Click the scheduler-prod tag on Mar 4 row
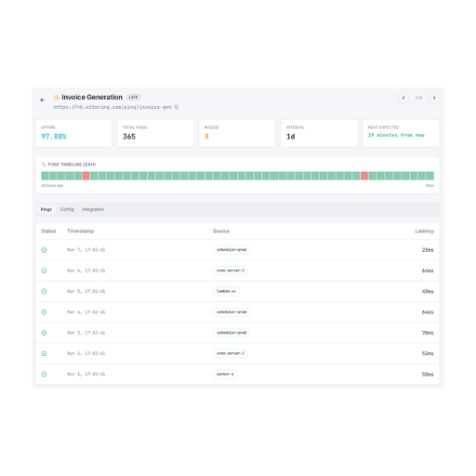This screenshot has height=476, width=476. click(x=231, y=312)
